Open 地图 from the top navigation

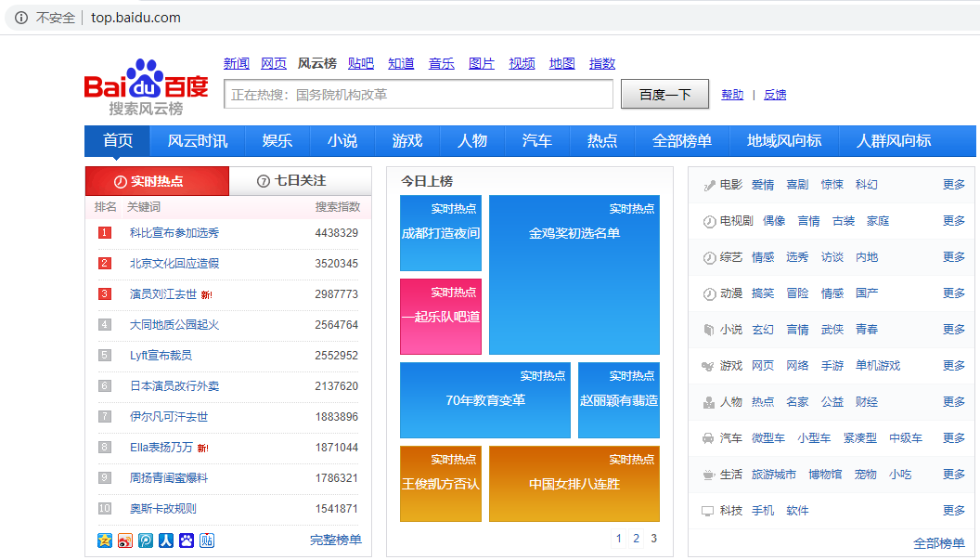(x=561, y=63)
